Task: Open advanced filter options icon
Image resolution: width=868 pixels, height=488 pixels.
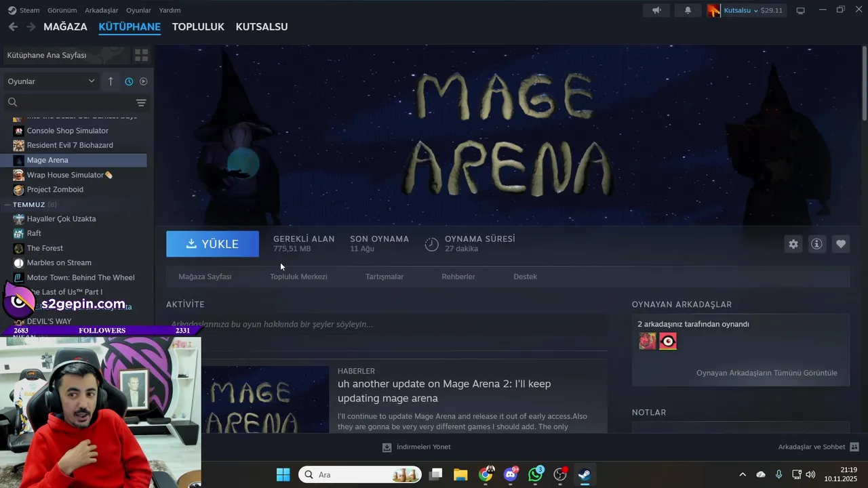Action: [141, 102]
